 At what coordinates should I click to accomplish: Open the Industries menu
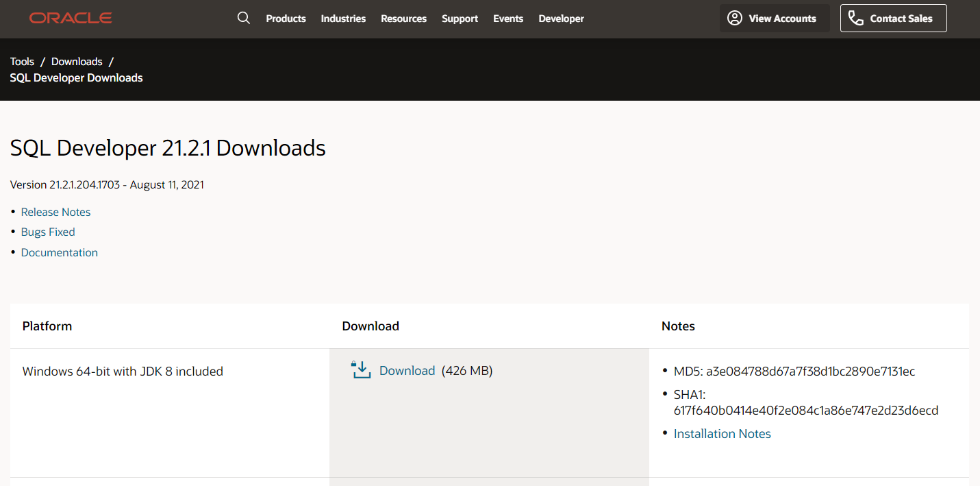(x=343, y=19)
